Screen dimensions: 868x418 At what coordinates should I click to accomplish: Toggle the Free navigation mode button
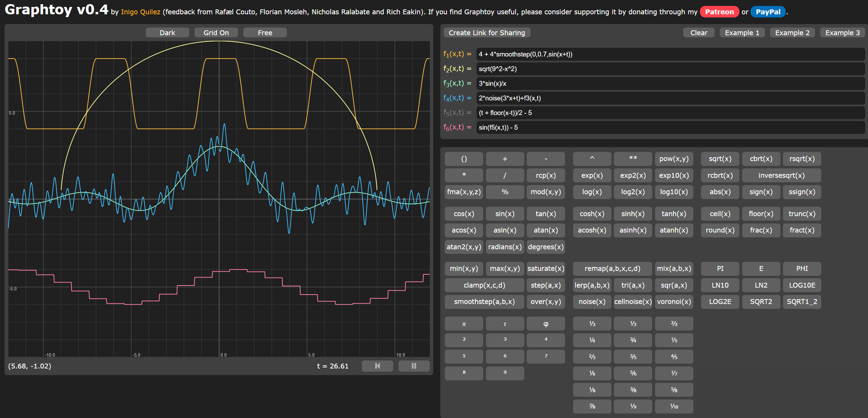(265, 33)
